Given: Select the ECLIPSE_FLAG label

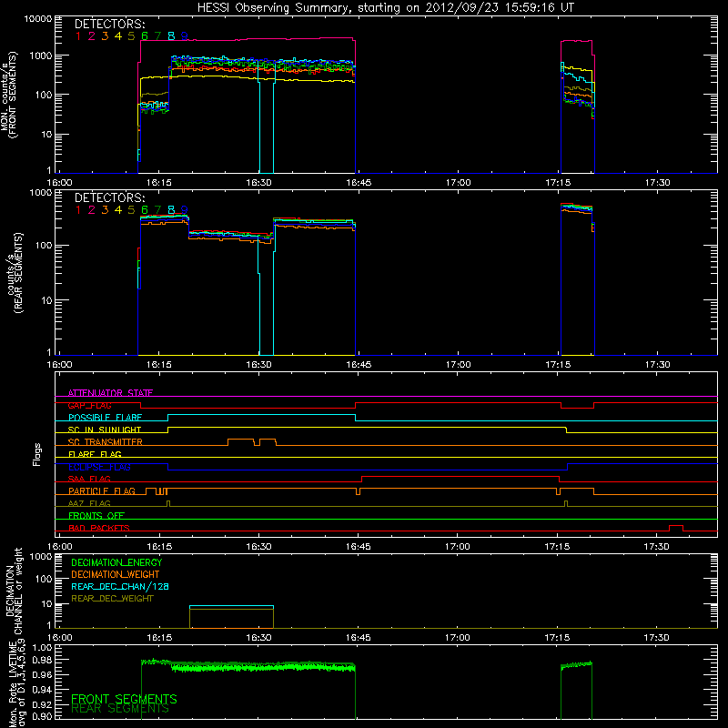Looking at the screenshot, I should (99, 467).
